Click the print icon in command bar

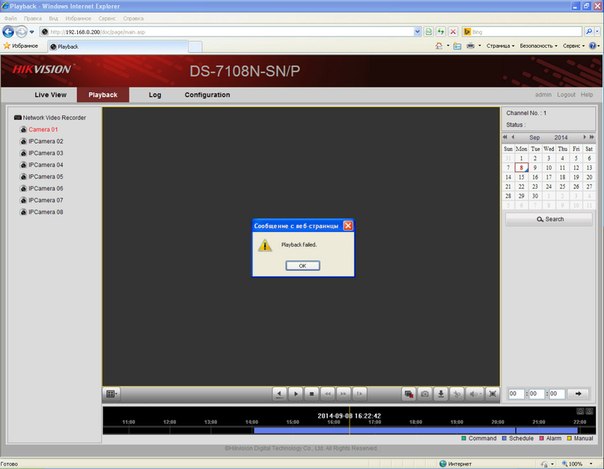coord(470,46)
